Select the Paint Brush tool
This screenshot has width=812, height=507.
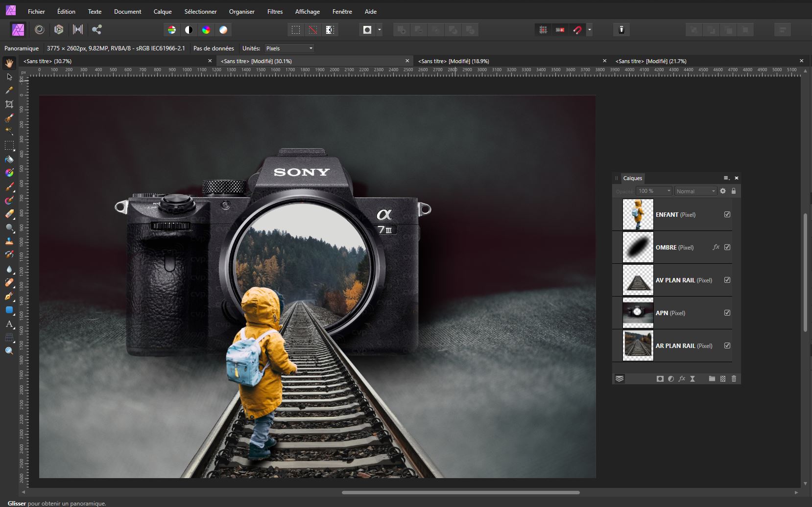pos(9,187)
